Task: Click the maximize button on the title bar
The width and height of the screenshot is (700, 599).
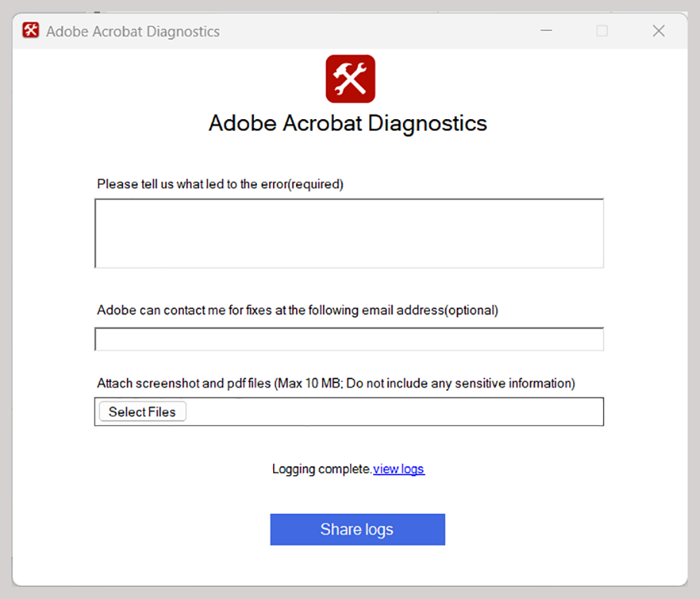Action: 602,31
